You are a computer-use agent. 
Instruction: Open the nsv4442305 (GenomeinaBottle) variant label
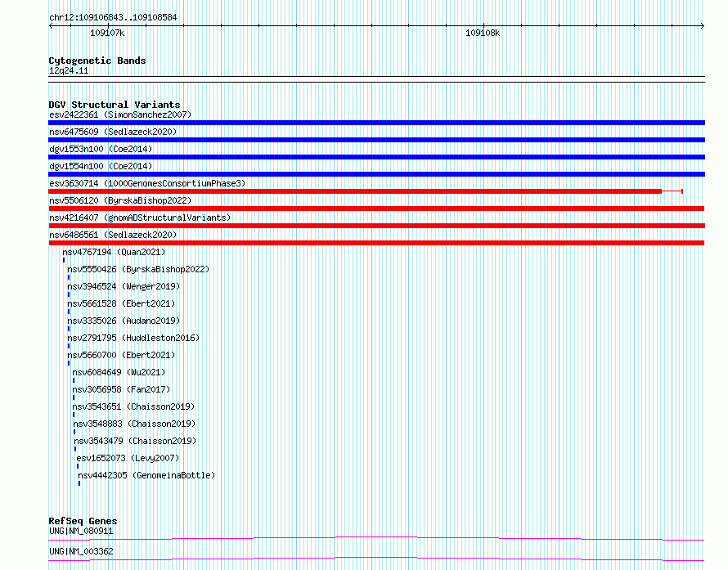(146, 475)
